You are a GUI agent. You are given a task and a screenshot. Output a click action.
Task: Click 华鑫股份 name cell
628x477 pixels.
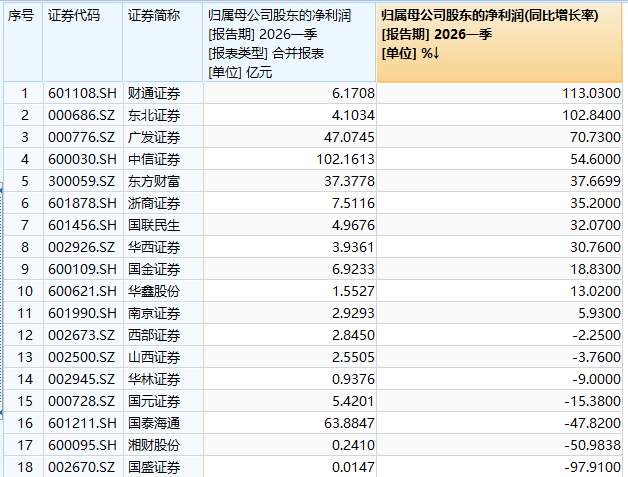163,291
